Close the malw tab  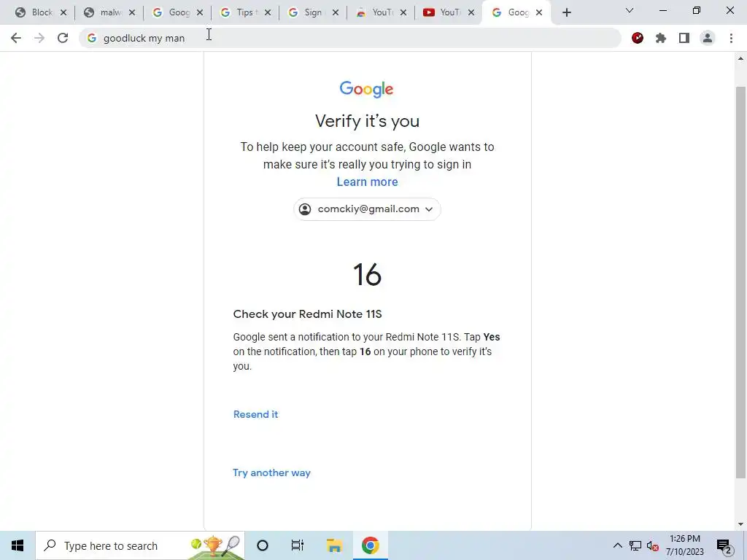132,13
